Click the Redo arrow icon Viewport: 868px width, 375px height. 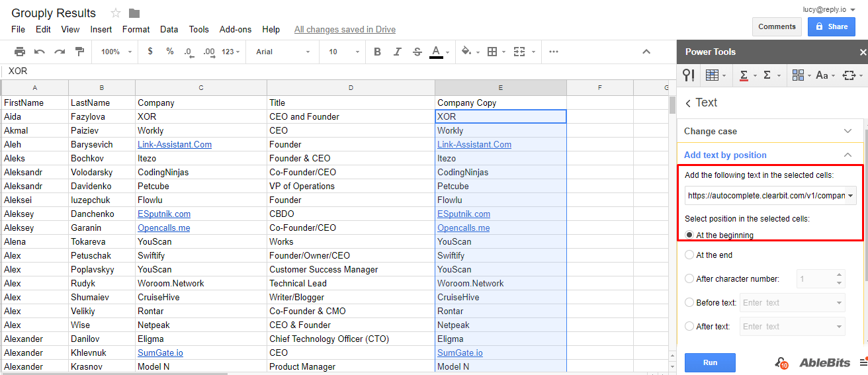click(60, 52)
